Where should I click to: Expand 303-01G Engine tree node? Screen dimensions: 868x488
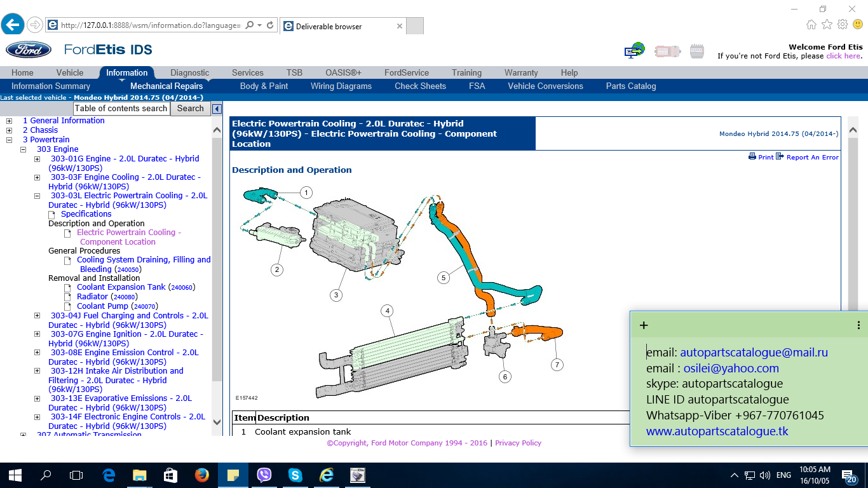pos(37,159)
